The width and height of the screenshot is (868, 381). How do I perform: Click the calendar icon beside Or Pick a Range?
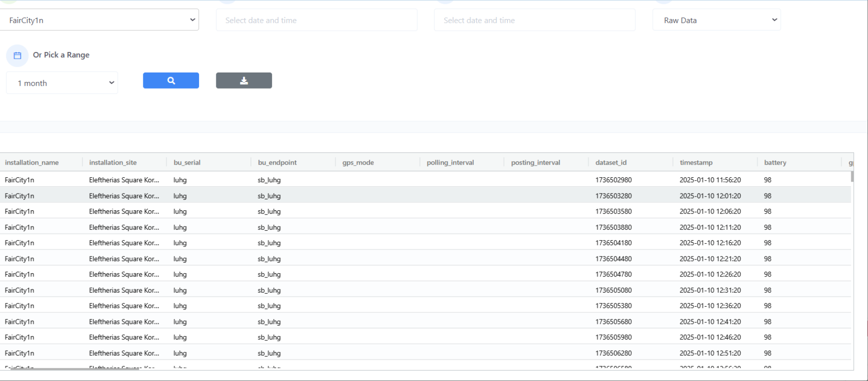click(x=17, y=55)
